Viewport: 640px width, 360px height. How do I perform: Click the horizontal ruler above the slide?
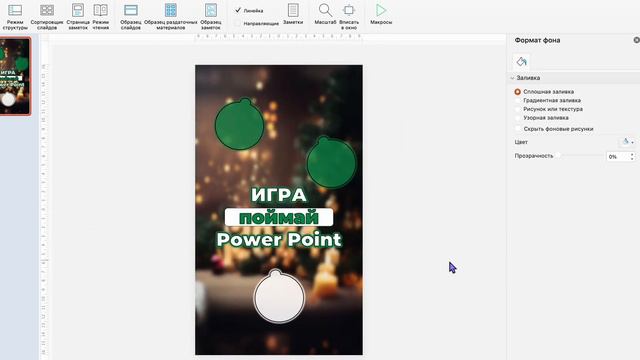coord(279,37)
